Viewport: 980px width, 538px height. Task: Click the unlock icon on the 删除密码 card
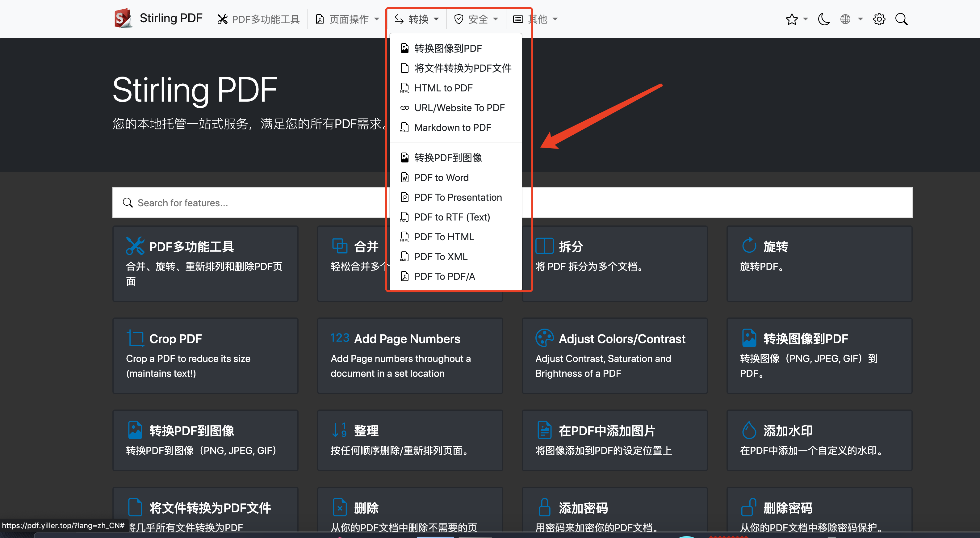(749, 507)
